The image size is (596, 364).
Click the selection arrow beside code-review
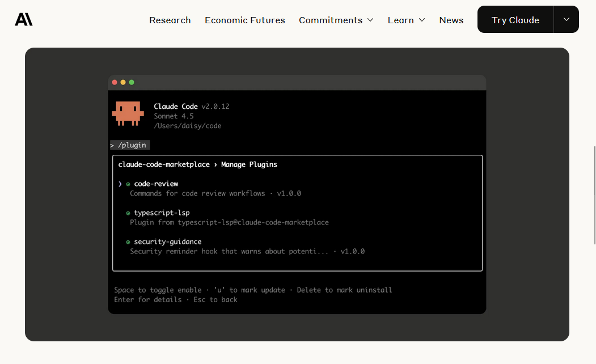(120, 184)
